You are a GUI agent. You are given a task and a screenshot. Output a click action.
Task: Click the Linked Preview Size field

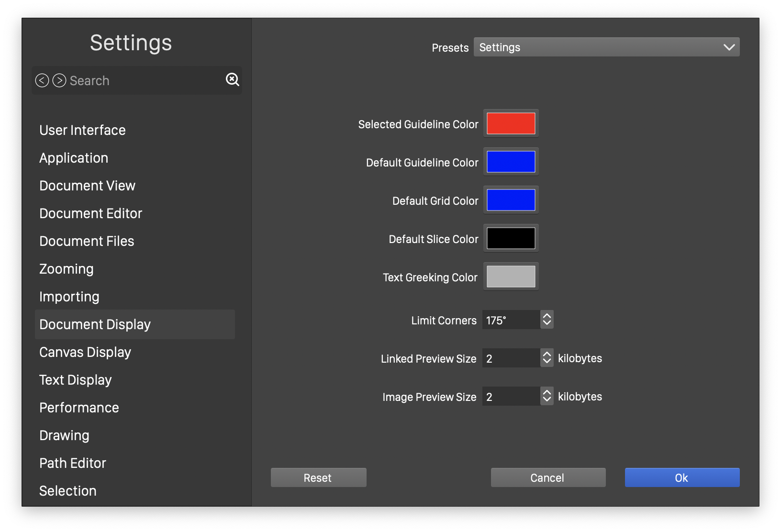(511, 358)
